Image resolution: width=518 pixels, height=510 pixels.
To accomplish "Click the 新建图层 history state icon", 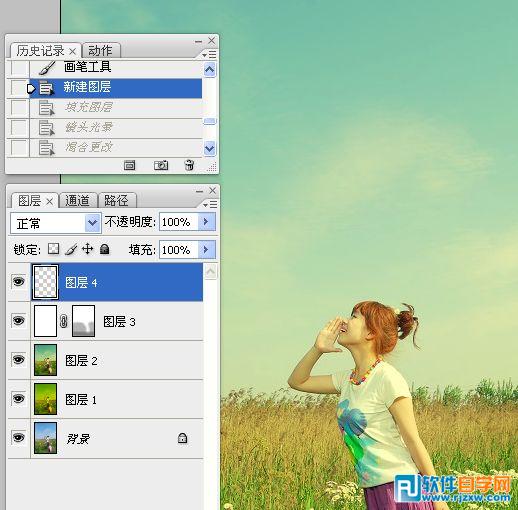I will (x=46, y=88).
